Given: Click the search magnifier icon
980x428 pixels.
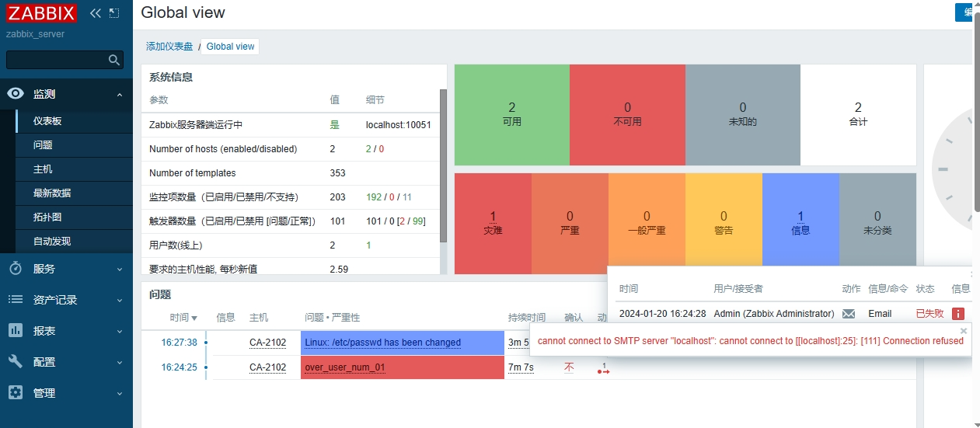Looking at the screenshot, I should (114, 60).
